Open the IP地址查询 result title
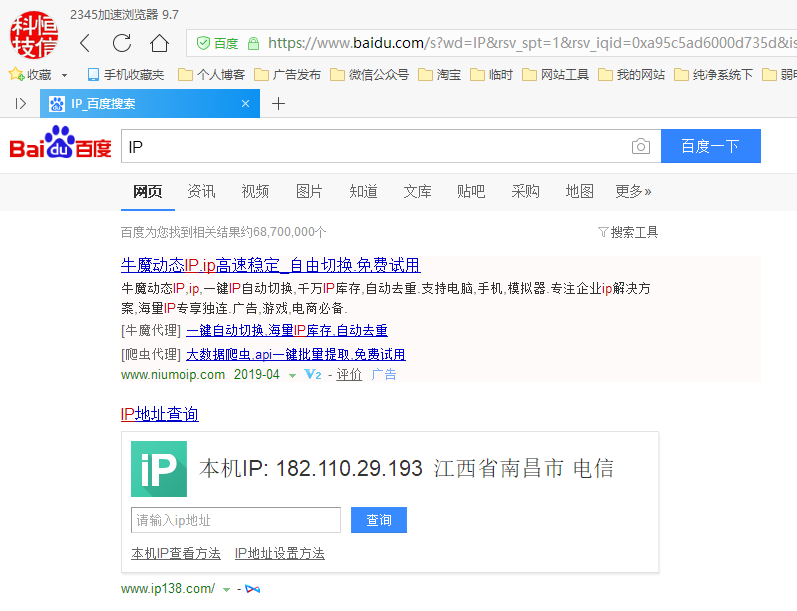The height and width of the screenshot is (611, 797). point(160,414)
